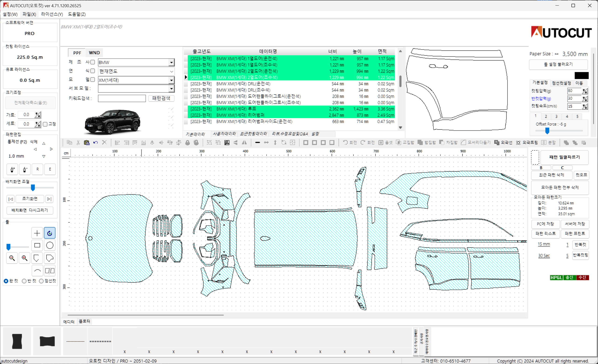Open the 사용자데이터 tab
The width and height of the screenshot is (598, 364).
tap(224, 134)
